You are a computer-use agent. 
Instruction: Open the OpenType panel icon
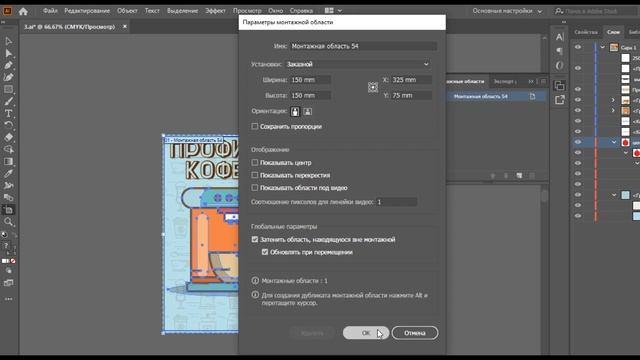click(560, 65)
